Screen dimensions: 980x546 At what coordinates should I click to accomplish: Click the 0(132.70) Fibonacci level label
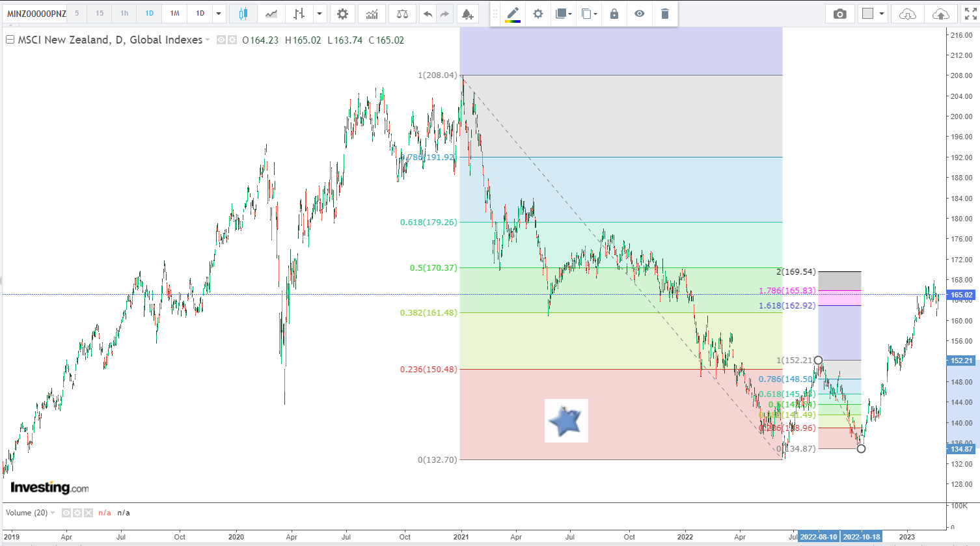click(x=437, y=459)
